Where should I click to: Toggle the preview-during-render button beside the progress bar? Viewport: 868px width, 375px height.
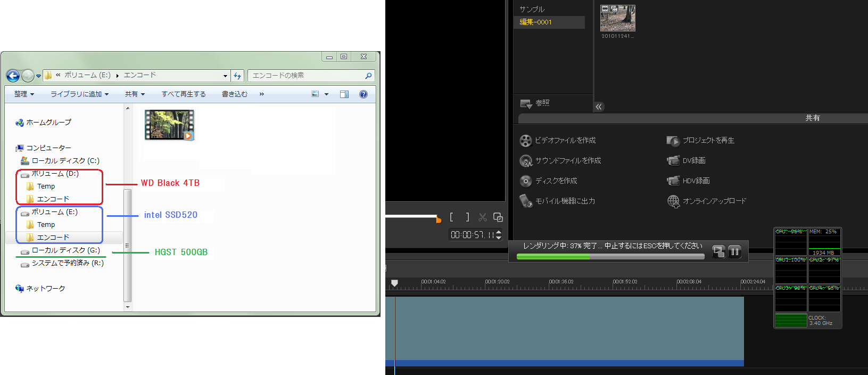(x=718, y=251)
